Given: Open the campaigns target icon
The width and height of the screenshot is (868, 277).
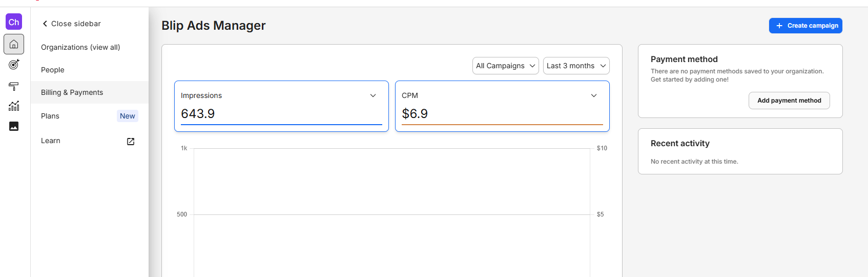Looking at the screenshot, I should [14, 64].
